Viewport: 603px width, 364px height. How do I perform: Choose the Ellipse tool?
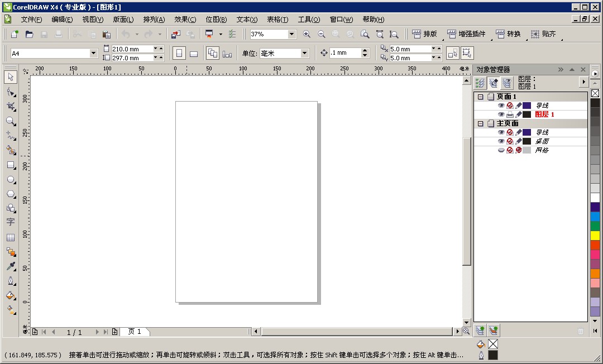[x=11, y=179]
